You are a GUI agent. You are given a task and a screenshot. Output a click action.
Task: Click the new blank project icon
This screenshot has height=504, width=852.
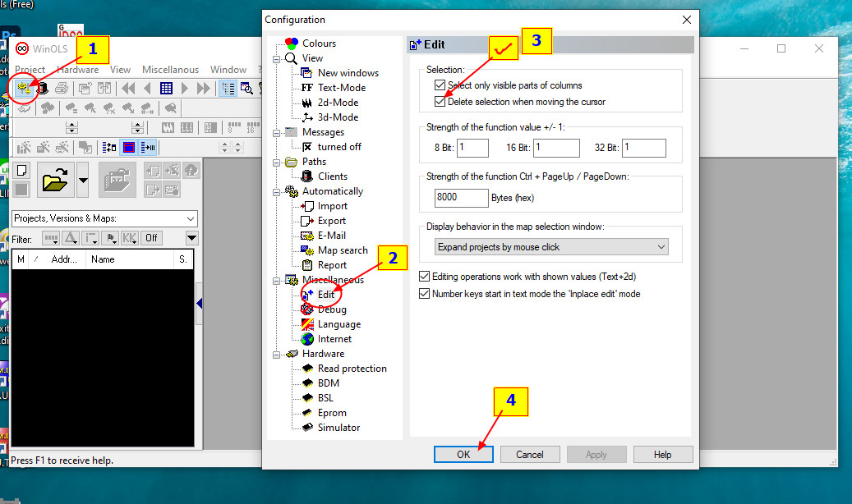22,171
